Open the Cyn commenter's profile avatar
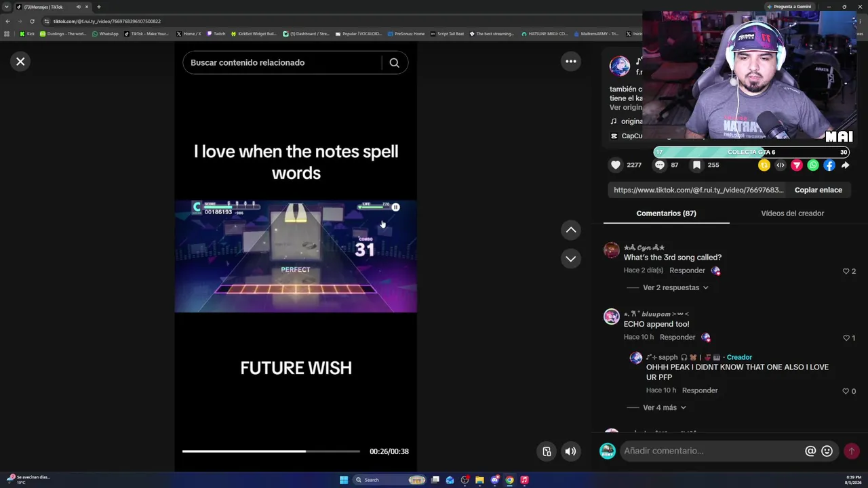 pos(612,250)
